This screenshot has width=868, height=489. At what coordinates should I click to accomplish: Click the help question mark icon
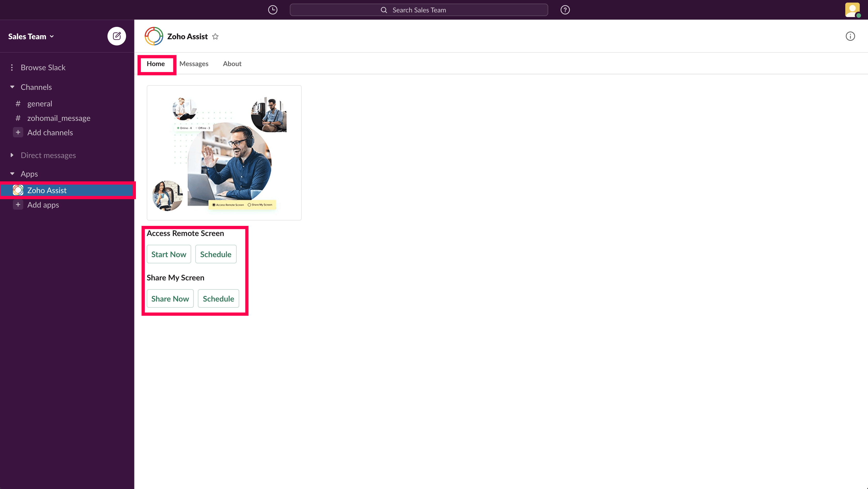point(565,10)
